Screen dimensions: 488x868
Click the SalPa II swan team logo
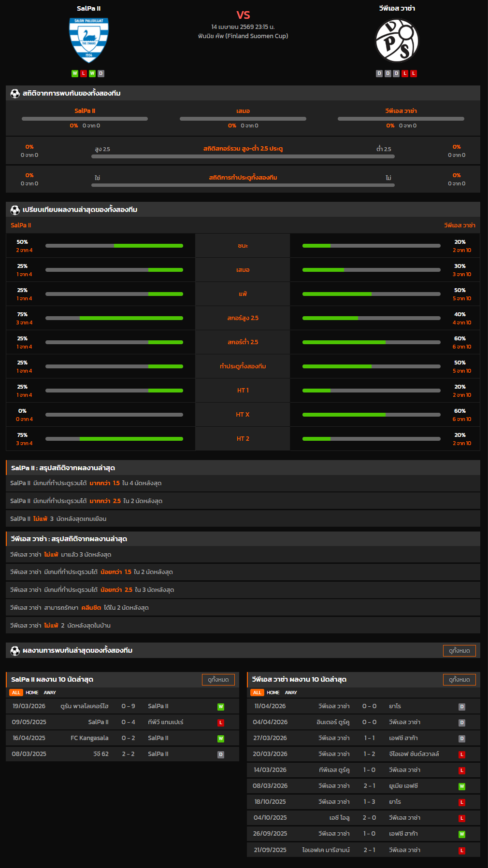89,40
